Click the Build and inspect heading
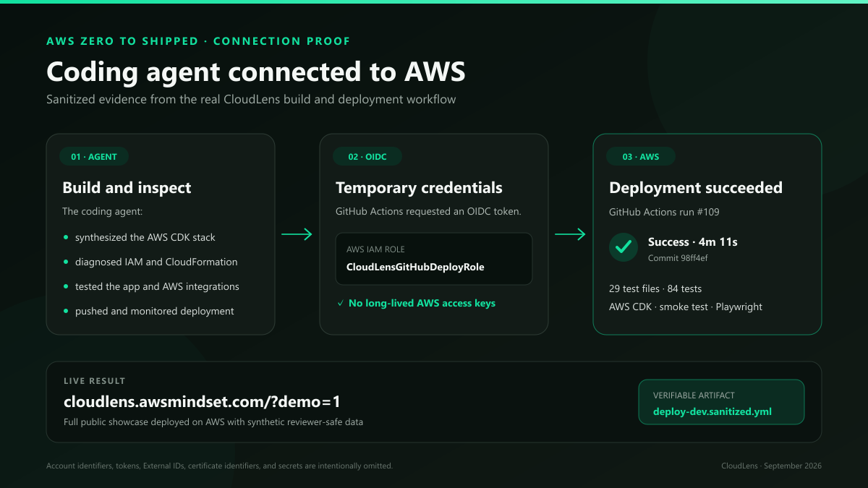Viewport: 868px width, 488px height. (x=127, y=188)
